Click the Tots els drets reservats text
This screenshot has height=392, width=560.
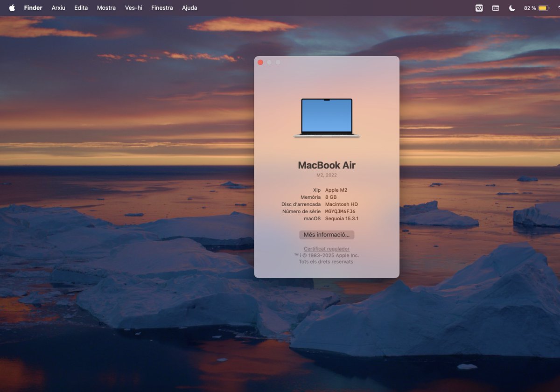click(x=327, y=262)
